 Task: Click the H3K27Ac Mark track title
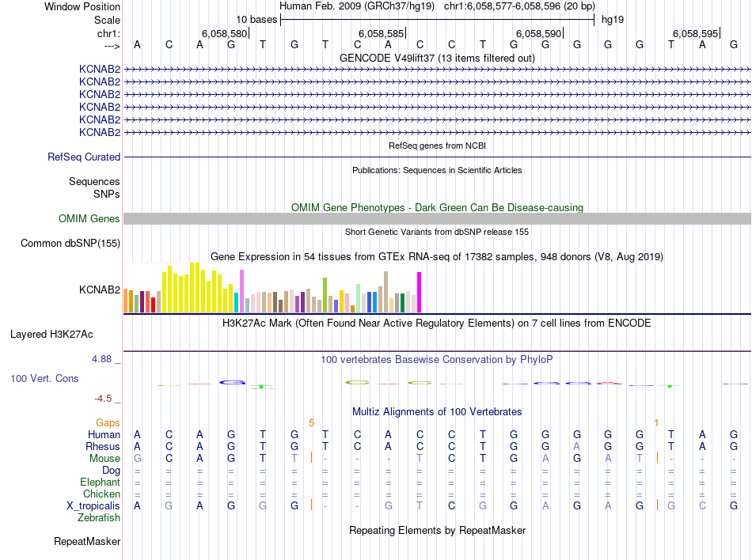(437, 323)
